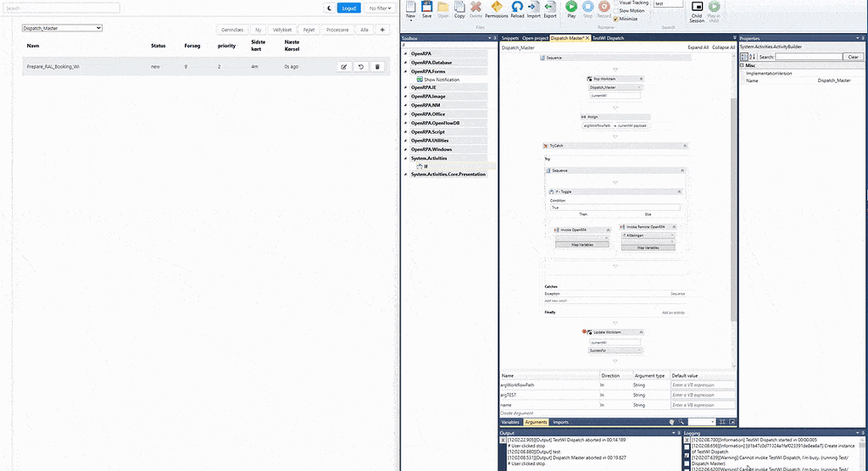Enable the Slow Motion checkbox
Viewport: 868px width, 471px height.
[x=615, y=11]
